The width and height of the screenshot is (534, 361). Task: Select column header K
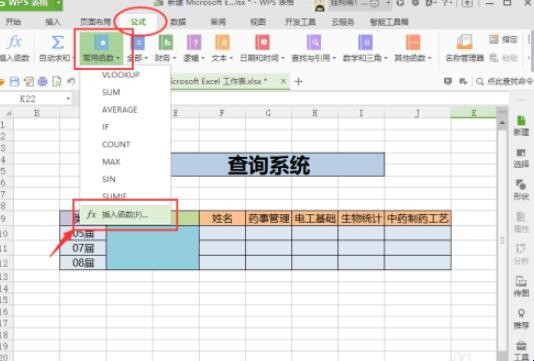point(473,113)
